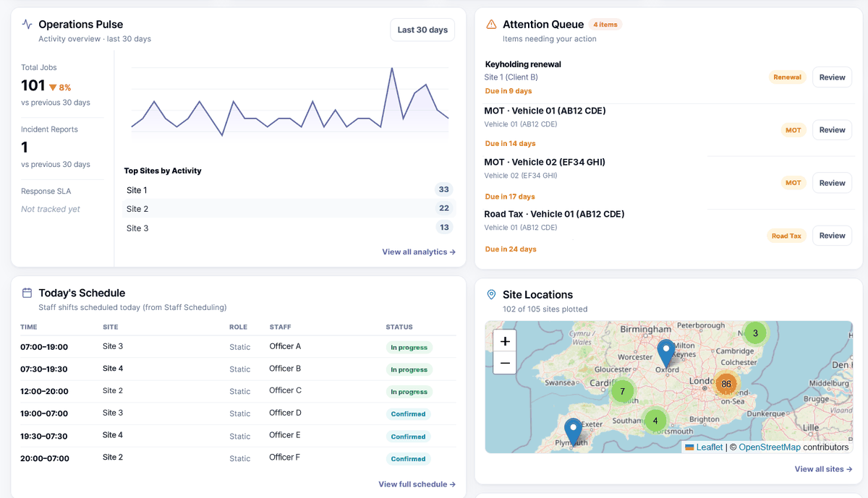Click Officer B in schedule

coord(285,369)
